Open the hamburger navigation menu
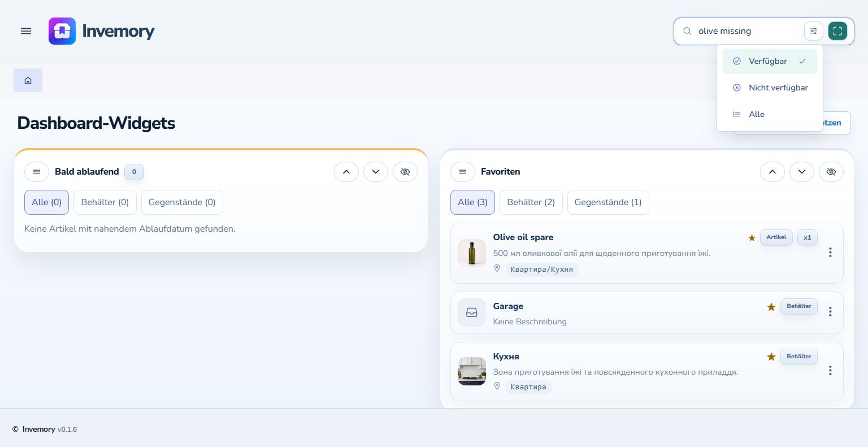868x447 pixels. click(26, 31)
